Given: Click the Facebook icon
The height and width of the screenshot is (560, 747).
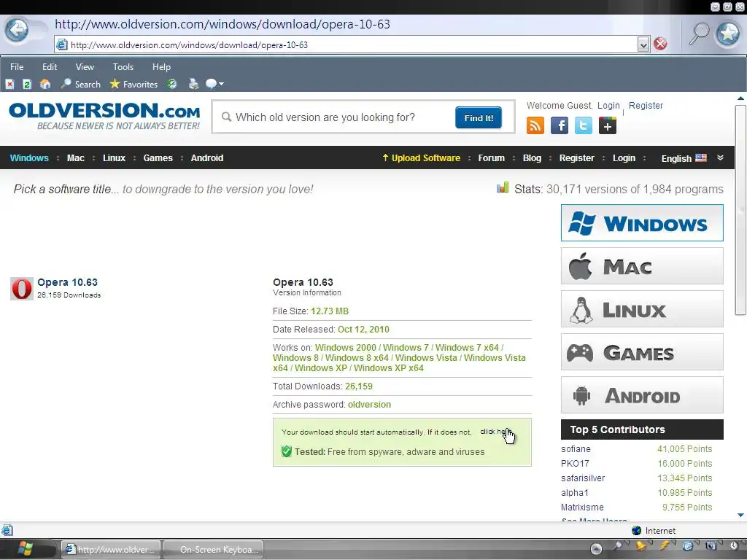Looking at the screenshot, I should pos(560,126).
